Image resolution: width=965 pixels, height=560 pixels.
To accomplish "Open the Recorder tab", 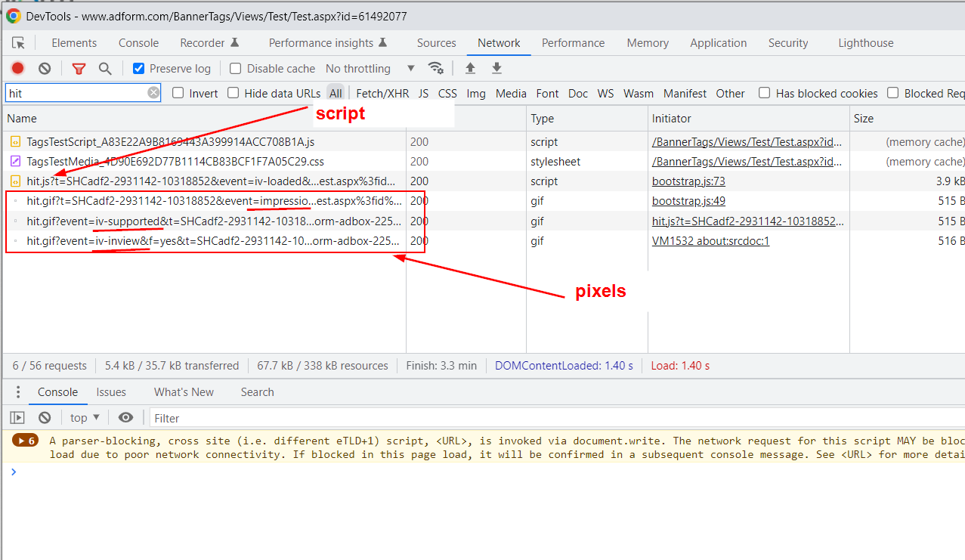I will [209, 43].
